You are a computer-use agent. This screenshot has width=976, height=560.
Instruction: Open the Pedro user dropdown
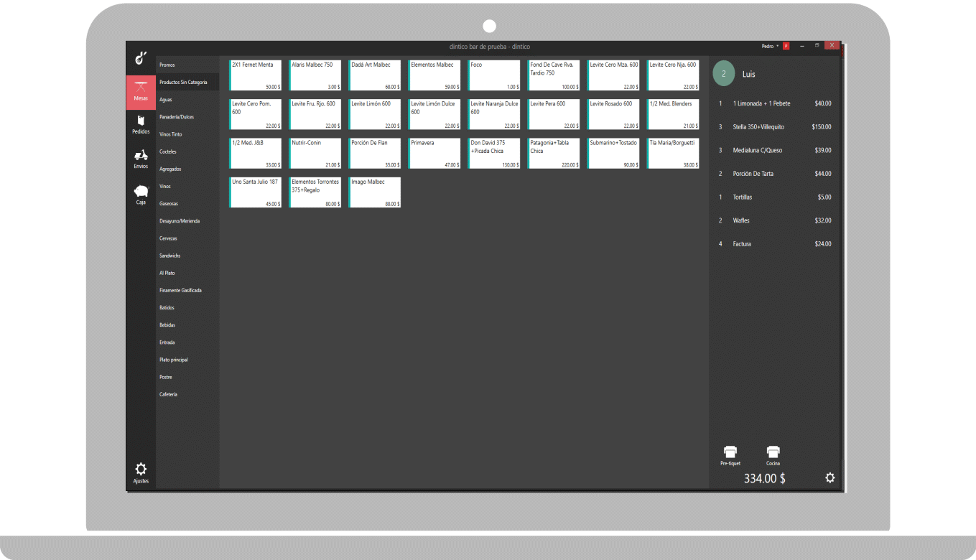(x=771, y=46)
